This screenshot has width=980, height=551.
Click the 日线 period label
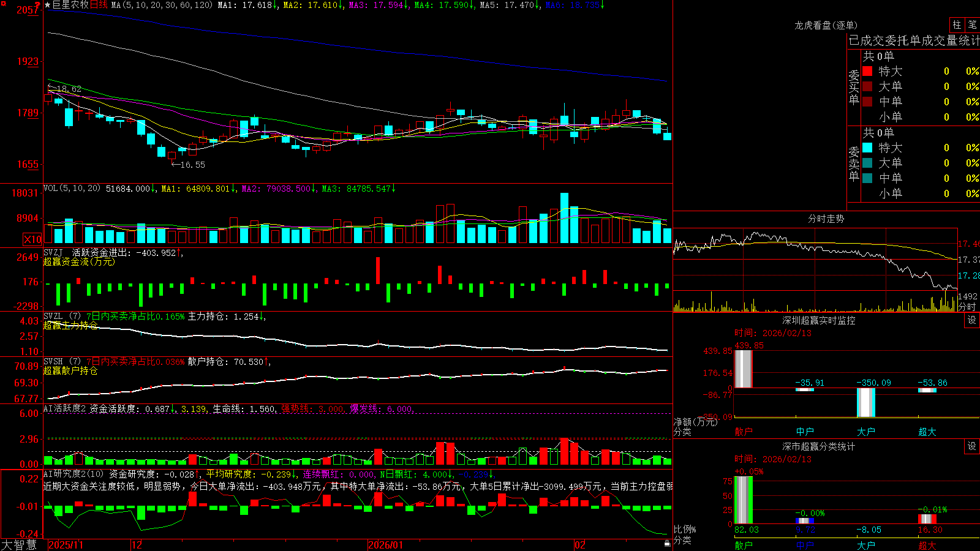coord(99,5)
